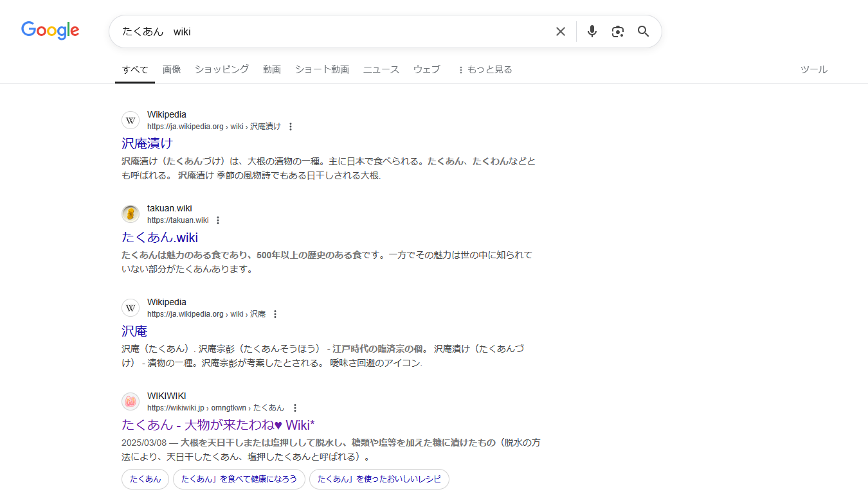Switch to the 画像 tab
Image resolution: width=868 pixels, height=503 pixels.
point(172,69)
